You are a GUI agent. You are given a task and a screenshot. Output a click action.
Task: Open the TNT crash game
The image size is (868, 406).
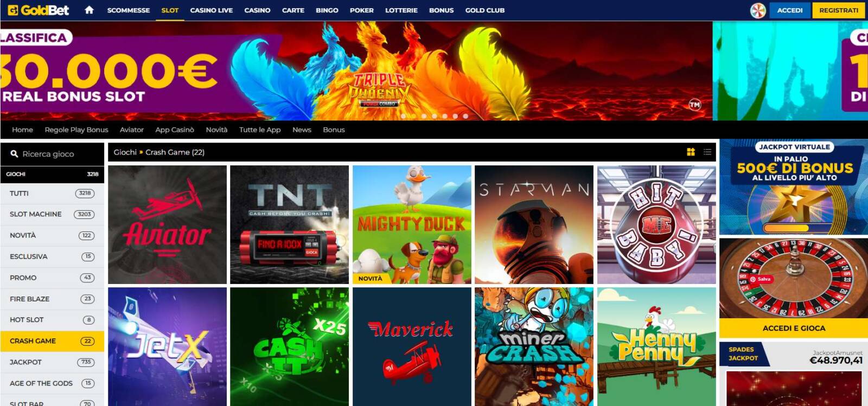[x=289, y=224]
